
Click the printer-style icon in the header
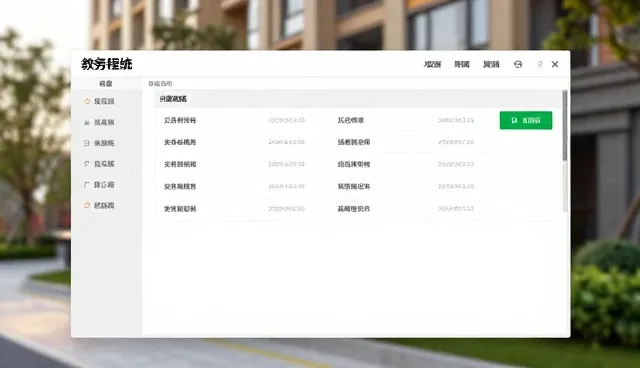[x=518, y=64]
